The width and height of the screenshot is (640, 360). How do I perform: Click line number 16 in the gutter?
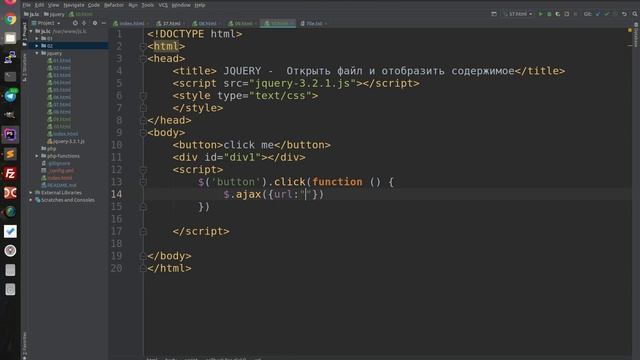click(116, 219)
